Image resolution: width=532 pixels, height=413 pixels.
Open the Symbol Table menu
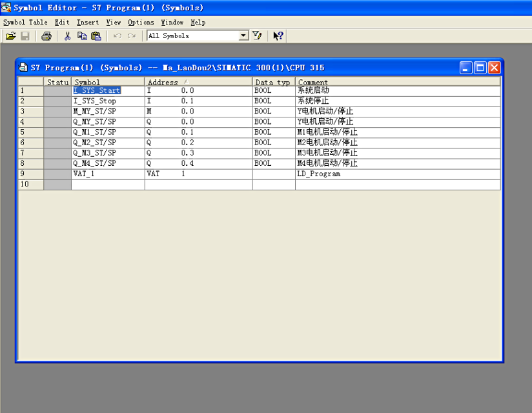(x=25, y=23)
